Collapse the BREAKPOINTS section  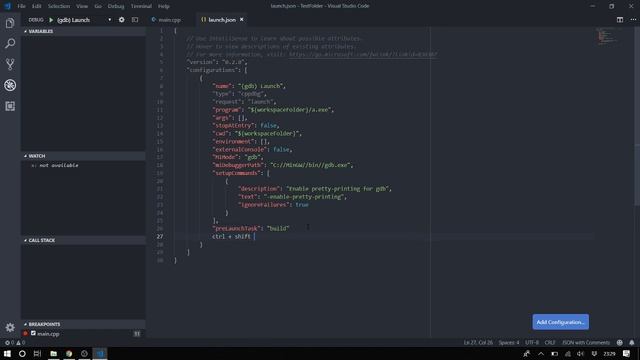(83, 324)
